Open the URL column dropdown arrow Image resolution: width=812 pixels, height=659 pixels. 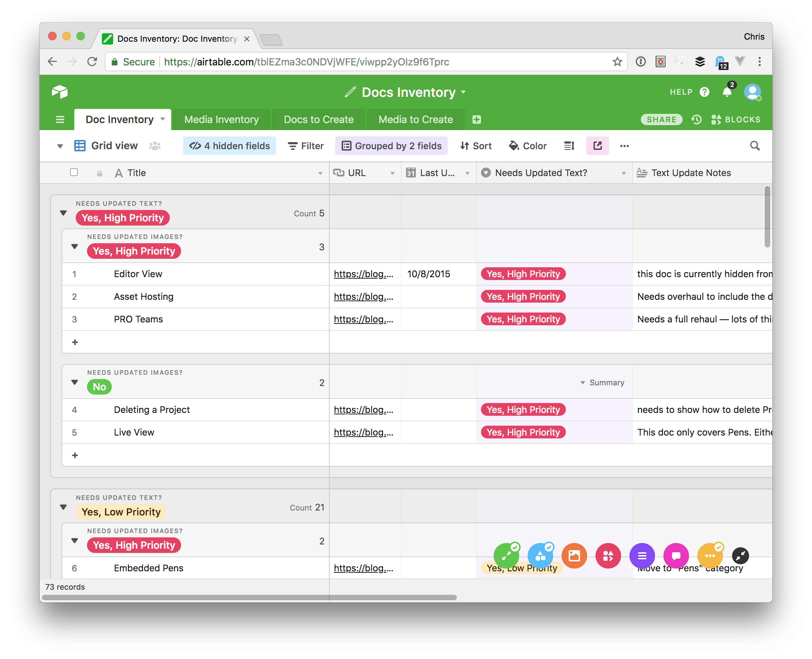392,173
